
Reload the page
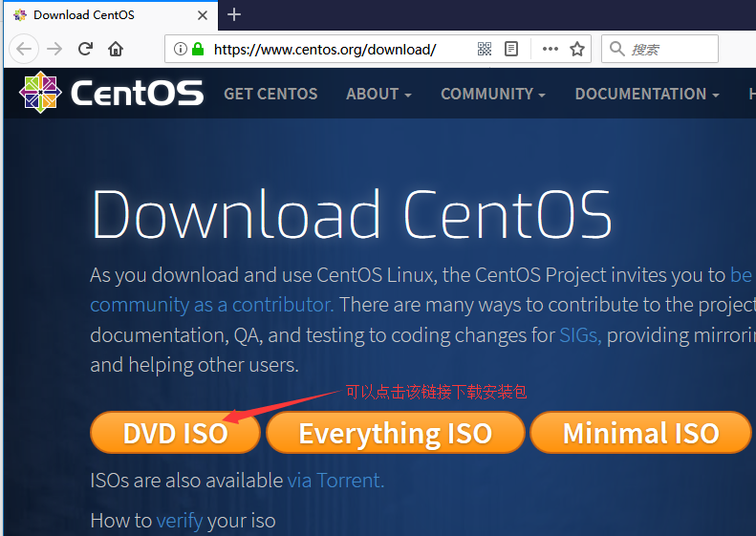[x=85, y=49]
